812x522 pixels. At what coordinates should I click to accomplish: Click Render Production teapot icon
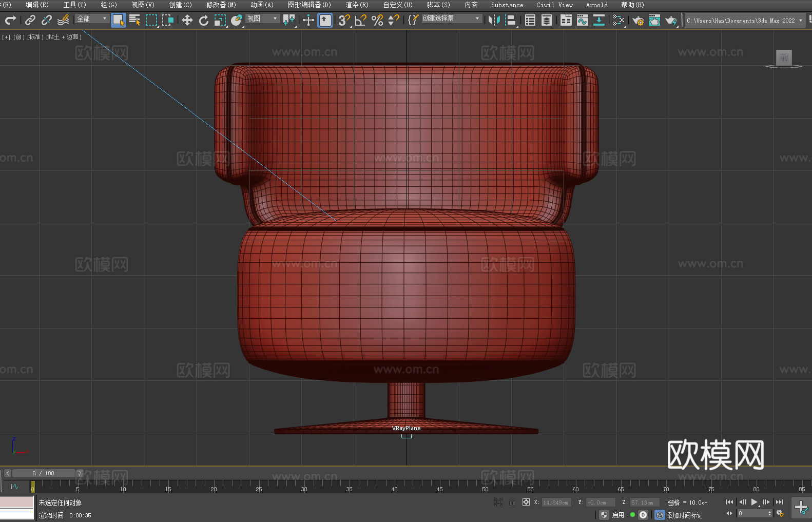[x=671, y=20]
